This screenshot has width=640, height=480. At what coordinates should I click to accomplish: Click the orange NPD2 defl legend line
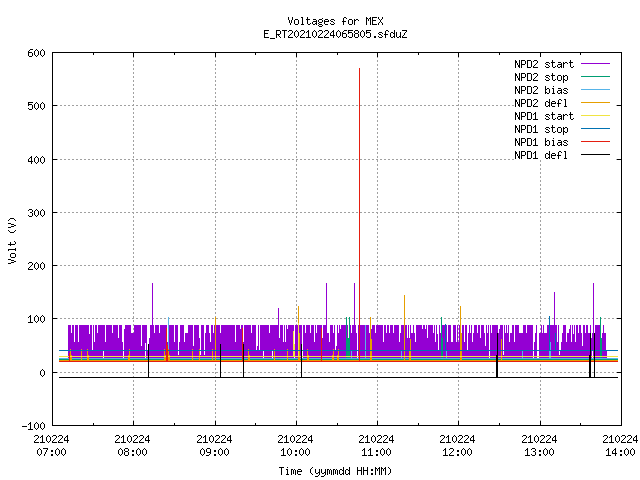596,103
